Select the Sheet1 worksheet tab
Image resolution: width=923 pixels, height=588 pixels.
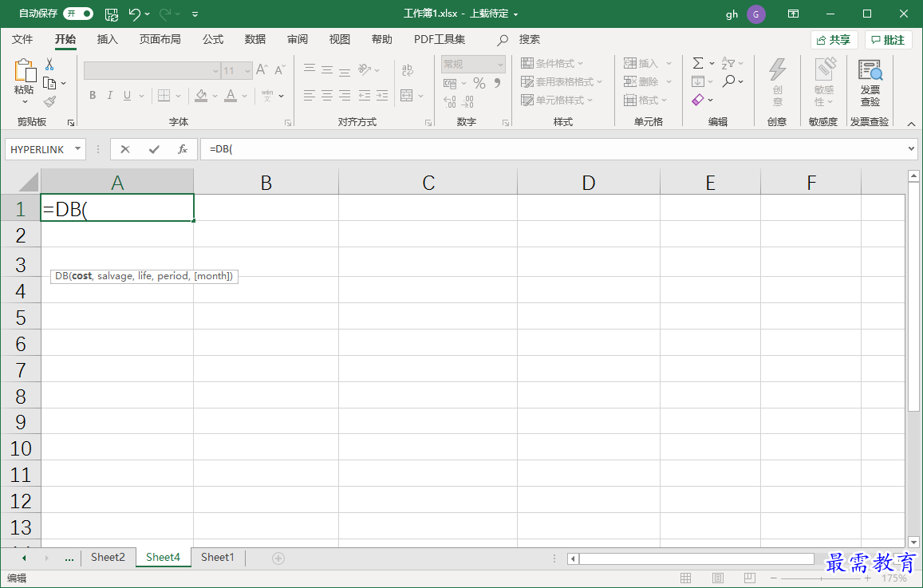coord(217,558)
